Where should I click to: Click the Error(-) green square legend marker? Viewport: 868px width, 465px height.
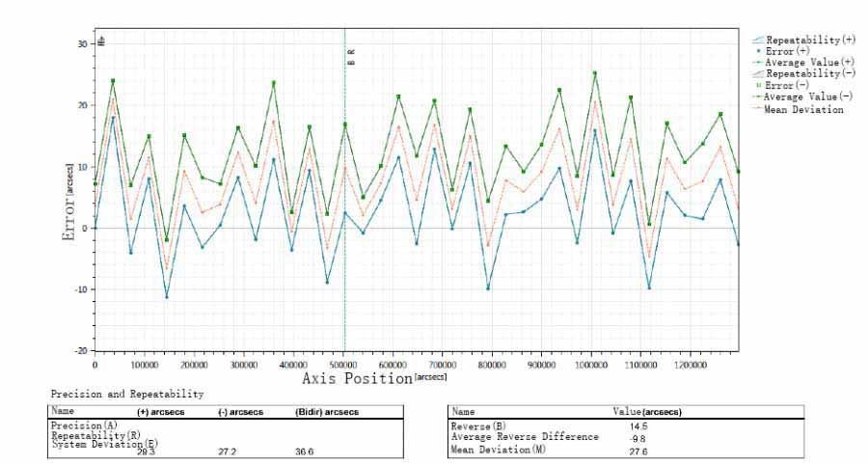pos(758,86)
